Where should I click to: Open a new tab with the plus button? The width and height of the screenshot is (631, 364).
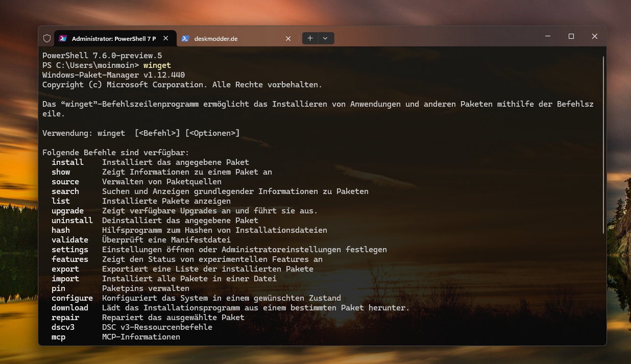[310, 38]
